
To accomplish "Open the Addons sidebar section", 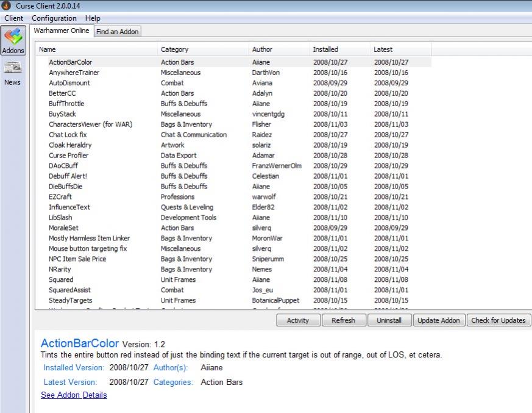I will (13, 40).
